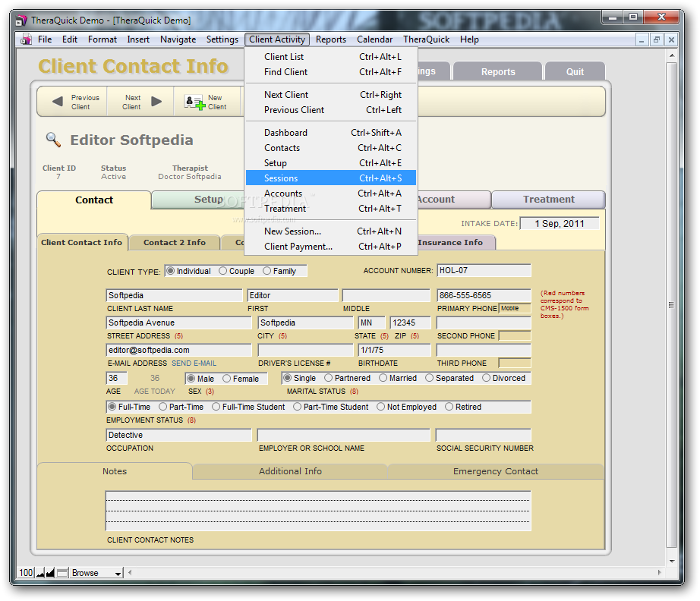This screenshot has width=700, height=601.
Task: Click SEND E-MAIL link
Action: pyautogui.click(x=194, y=363)
